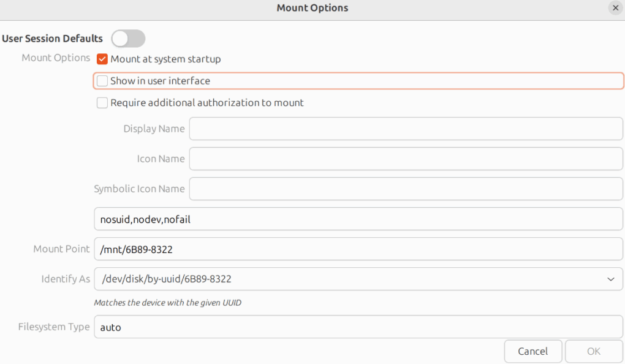This screenshot has height=364, width=625.
Task: Close the Mount Options dialog
Action: [615, 8]
